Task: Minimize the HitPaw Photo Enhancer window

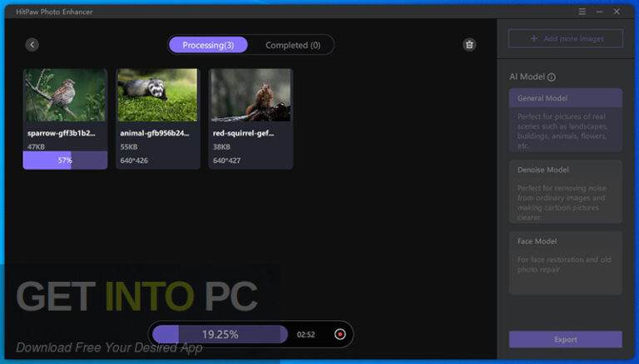Action: coord(599,12)
